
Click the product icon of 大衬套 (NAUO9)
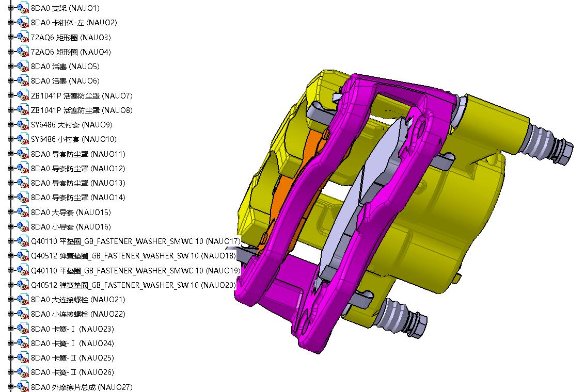pyautogui.click(x=23, y=125)
